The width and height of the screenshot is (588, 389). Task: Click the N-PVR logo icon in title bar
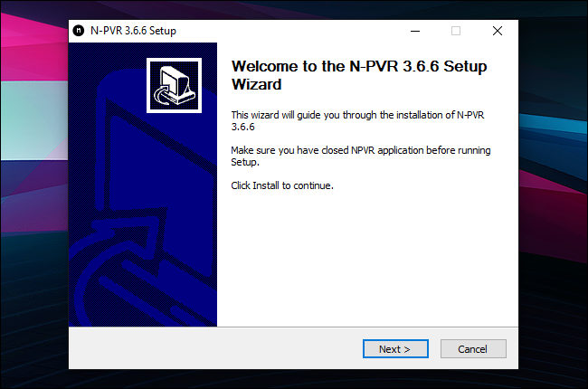79,31
